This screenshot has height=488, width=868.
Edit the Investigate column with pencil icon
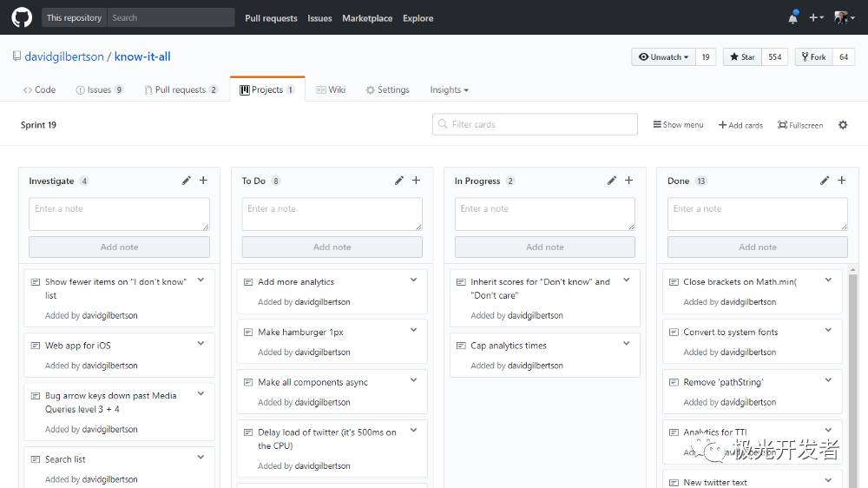coord(187,181)
